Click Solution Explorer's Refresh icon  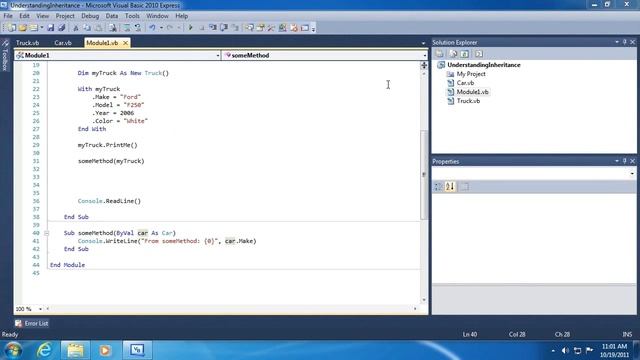[465, 53]
